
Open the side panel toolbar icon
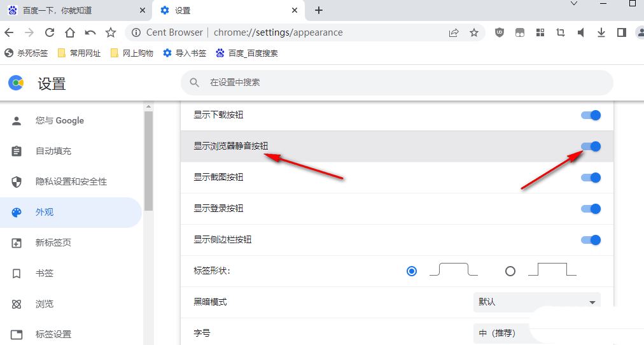(622, 32)
